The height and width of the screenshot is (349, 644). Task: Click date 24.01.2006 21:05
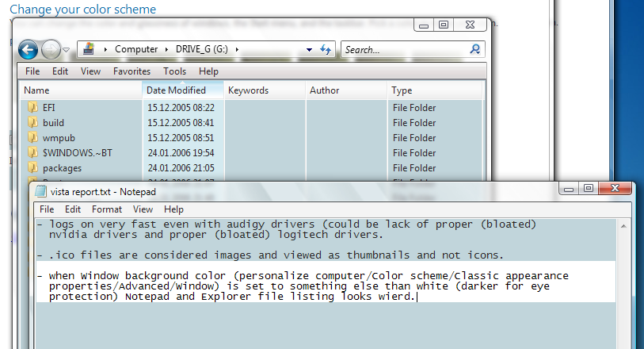pos(181,167)
